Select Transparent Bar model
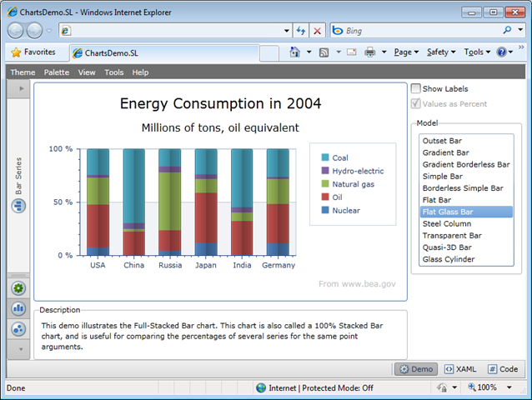532x400 pixels. (466, 236)
